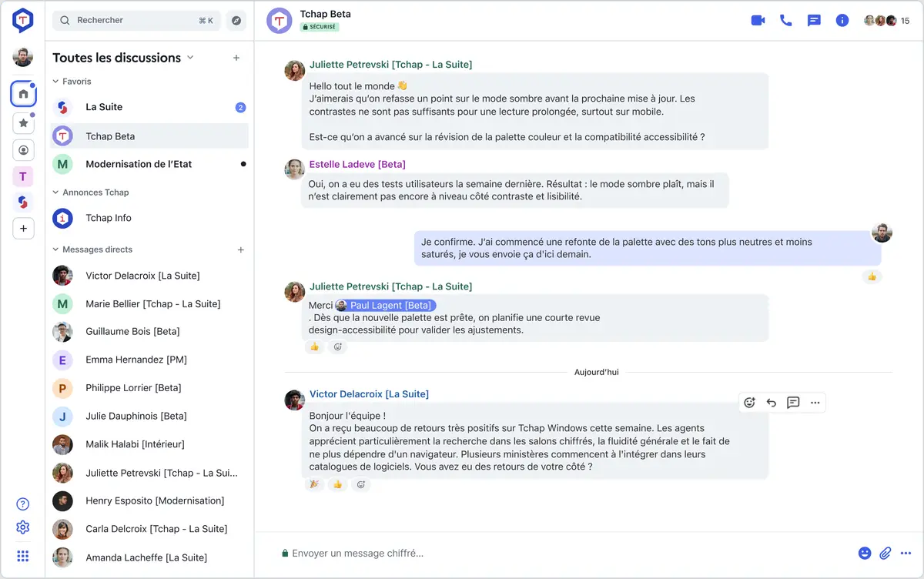Collapse the Favoris section
The image size is (924, 579).
72,82
